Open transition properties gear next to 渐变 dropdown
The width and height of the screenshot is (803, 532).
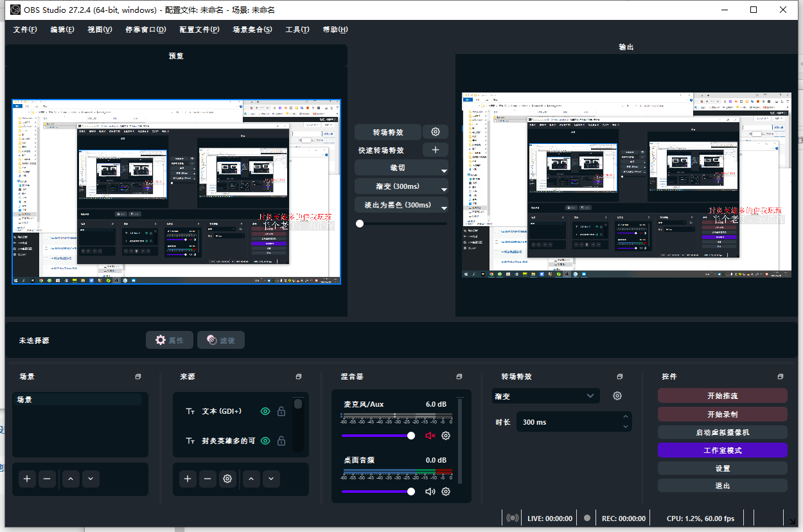(x=617, y=396)
